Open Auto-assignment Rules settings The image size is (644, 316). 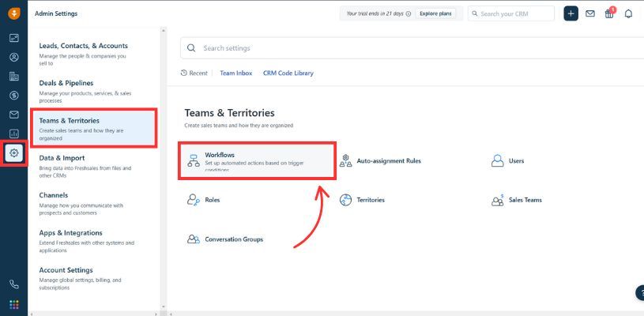[389, 161]
